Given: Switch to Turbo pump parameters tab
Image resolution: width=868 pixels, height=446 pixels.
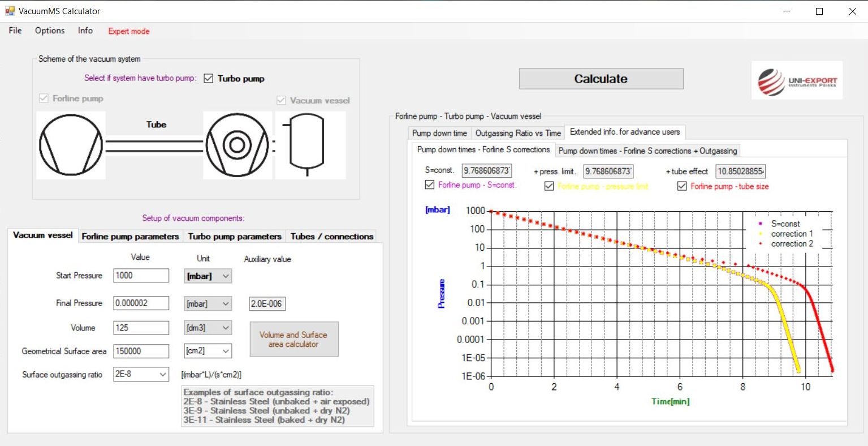Looking at the screenshot, I should [235, 237].
